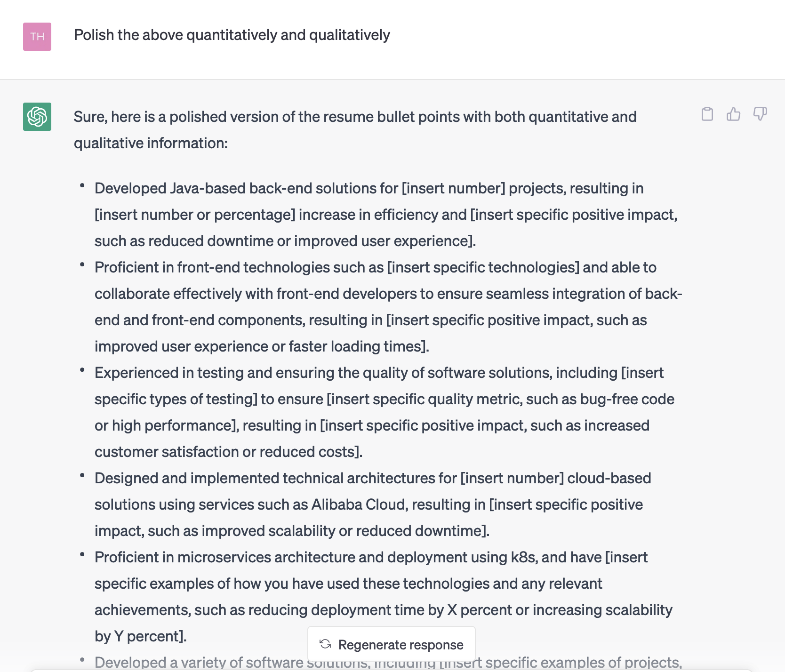Click the pink TH user avatar
The image size is (785, 672).
[x=37, y=37]
